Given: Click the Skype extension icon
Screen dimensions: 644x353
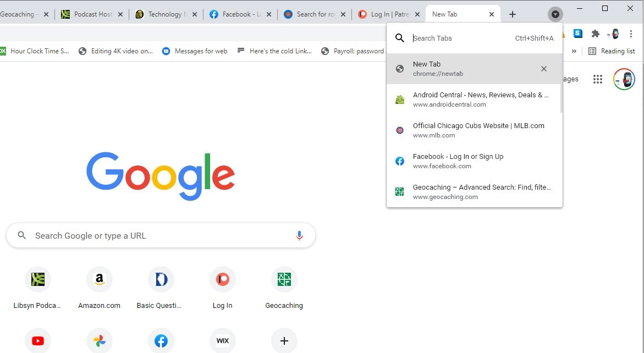Looking at the screenshot, I should pos(578,34).
